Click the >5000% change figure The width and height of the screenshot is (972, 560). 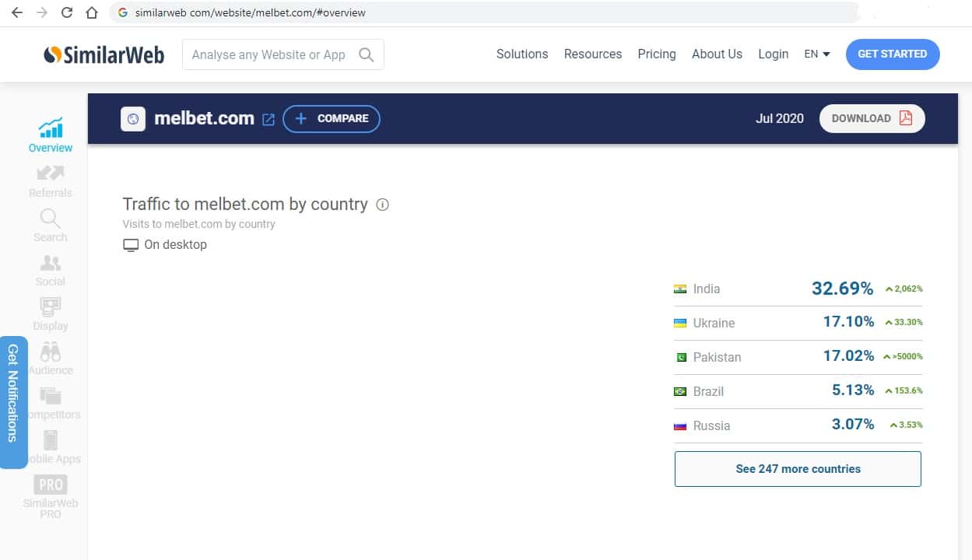(x=907, y=357)
